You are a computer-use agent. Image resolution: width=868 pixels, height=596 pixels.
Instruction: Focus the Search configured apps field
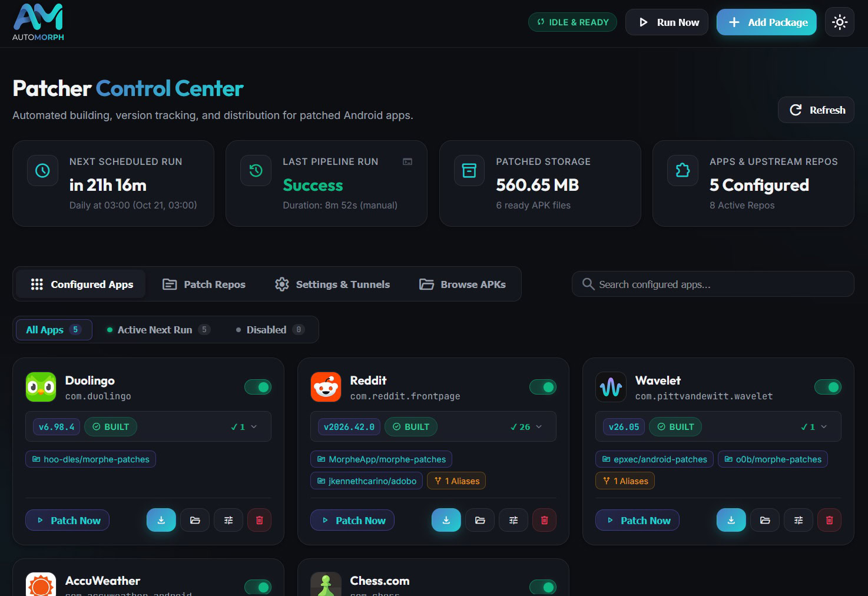point(713,284)
